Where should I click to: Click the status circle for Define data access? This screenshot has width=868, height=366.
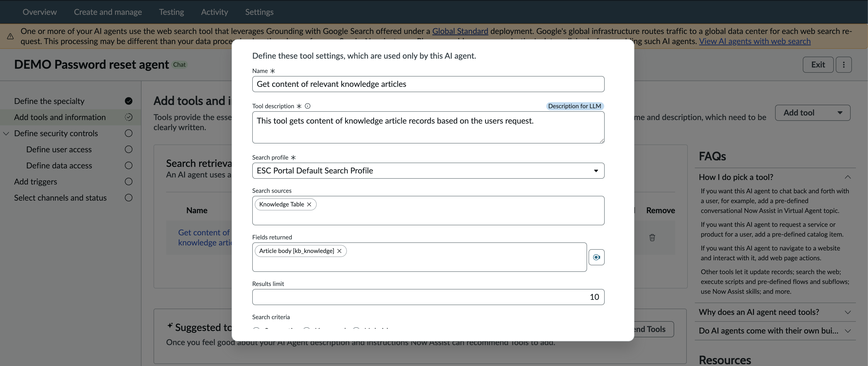pos(128,165)
